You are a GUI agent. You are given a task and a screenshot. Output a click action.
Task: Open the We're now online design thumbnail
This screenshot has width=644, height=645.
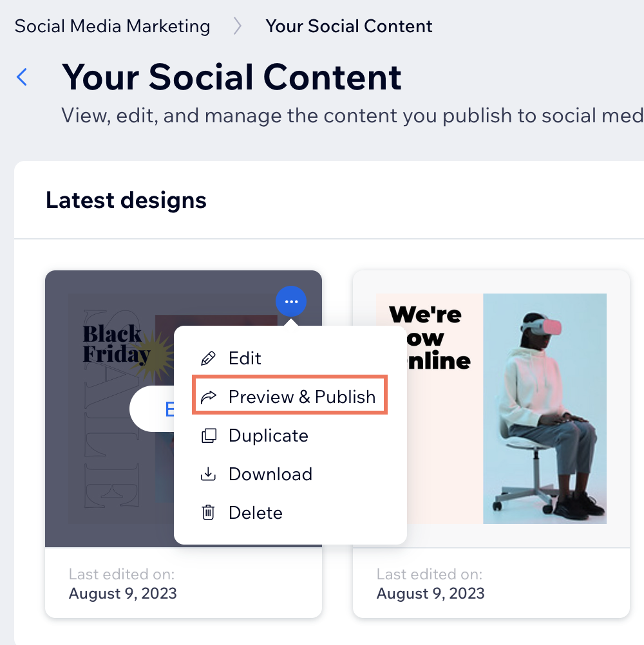tap(491, 409)
